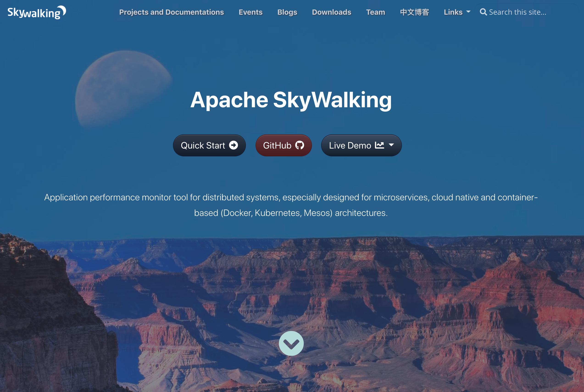This screenshot has width=584, height=392.
Task: Click the arrow icon on Quick Start
Action: 233,145
